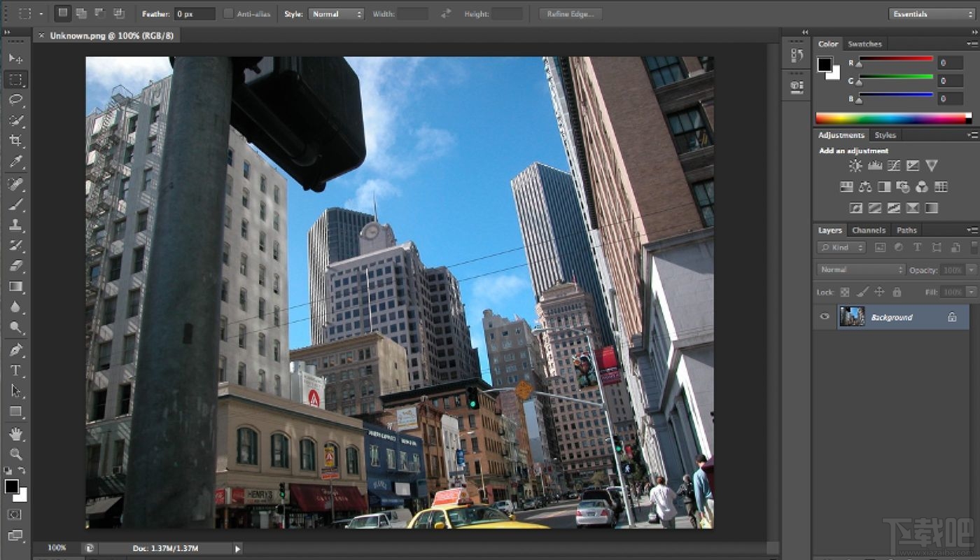The image size is (980, 560).
Task: Switch to the Channels tab
Action: pos(869,230)
